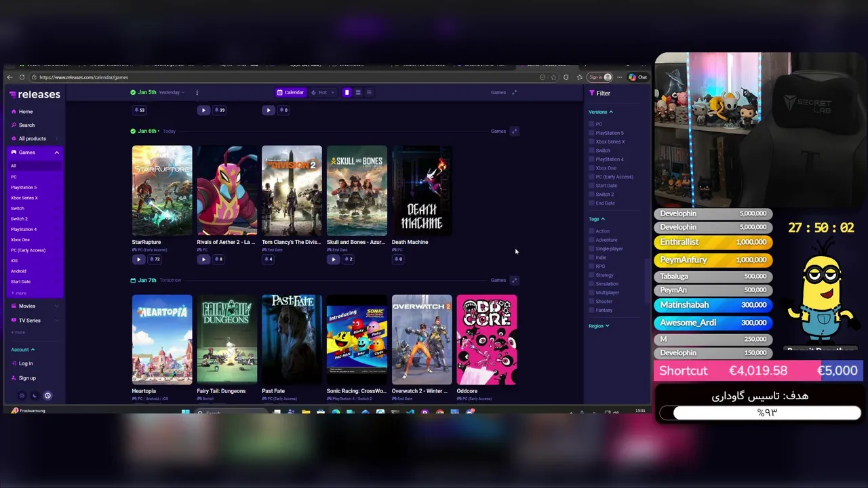The height and width of the screenshot is (488, 868).
Task: Enable the Fantasy tag checkbox
Action: [591, 310]
